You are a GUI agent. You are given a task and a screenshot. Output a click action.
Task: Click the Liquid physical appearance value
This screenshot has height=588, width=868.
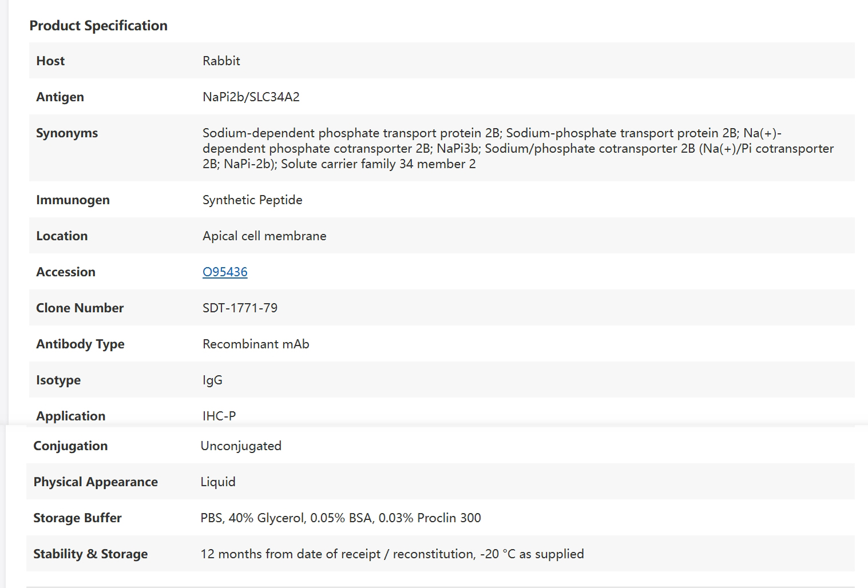(x=218, y=482)
